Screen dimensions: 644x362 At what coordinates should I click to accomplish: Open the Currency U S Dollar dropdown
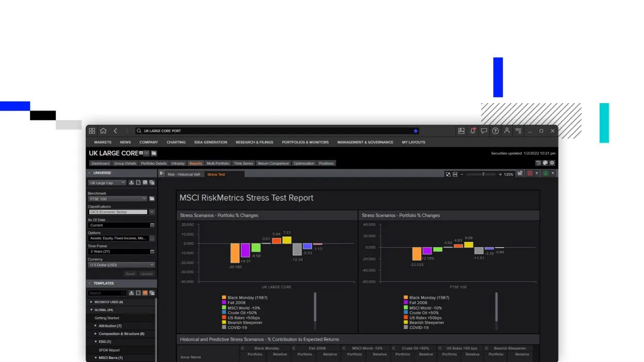click(121, 265)
